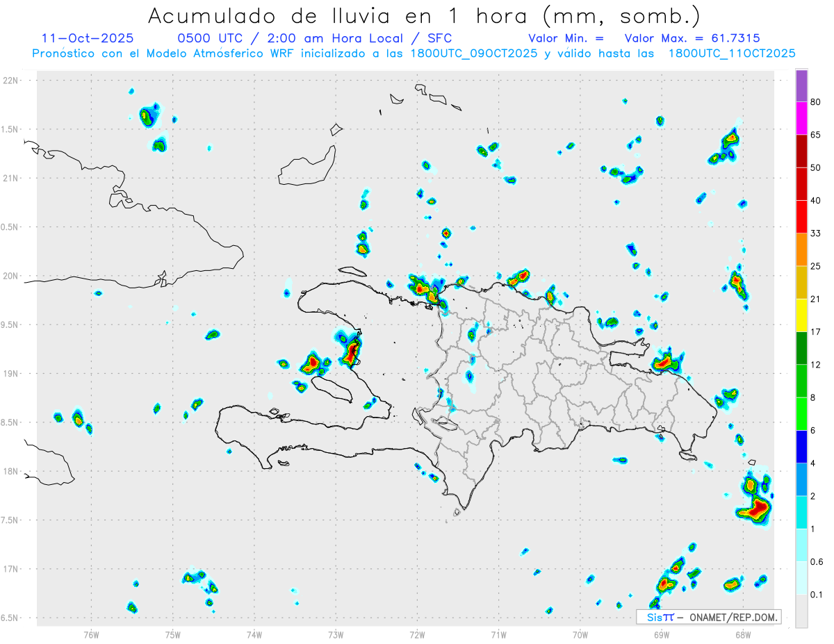Image resolution: width=834 pixels, height=644 pixels.
Task: Click the "68W" longitude axis label
Action: [743, 634]
